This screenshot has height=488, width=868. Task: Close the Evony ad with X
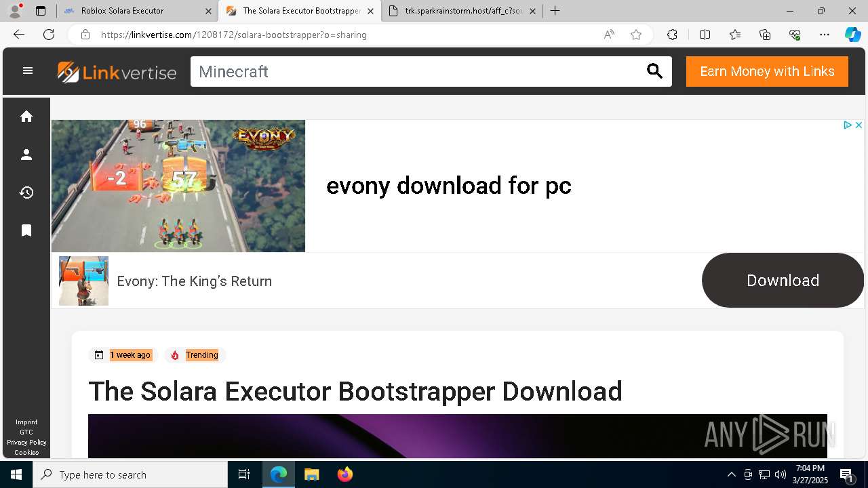click(x=859, y=125)
